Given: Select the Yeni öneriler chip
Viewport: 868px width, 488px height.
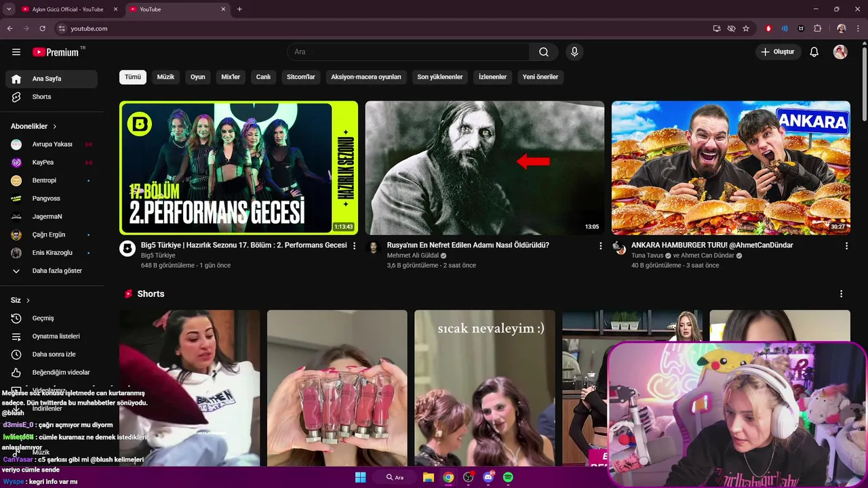Looking at the screenshot, I should pos(540,77).
